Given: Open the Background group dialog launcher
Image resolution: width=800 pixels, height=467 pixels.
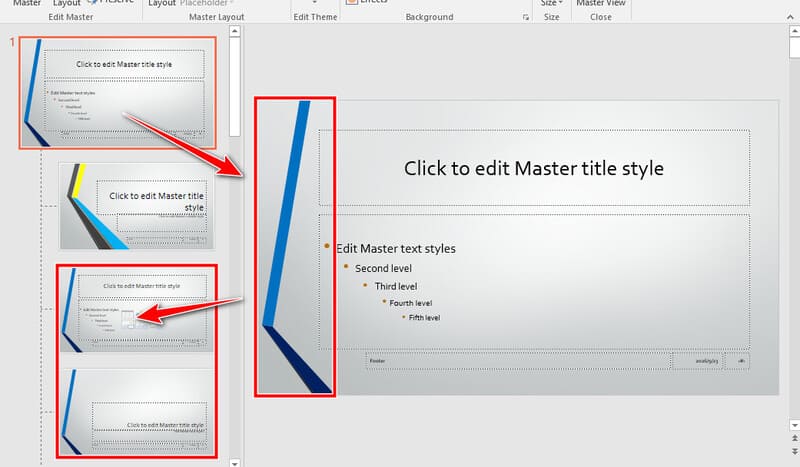Looking at the screenshot, I should coord(526,17).
